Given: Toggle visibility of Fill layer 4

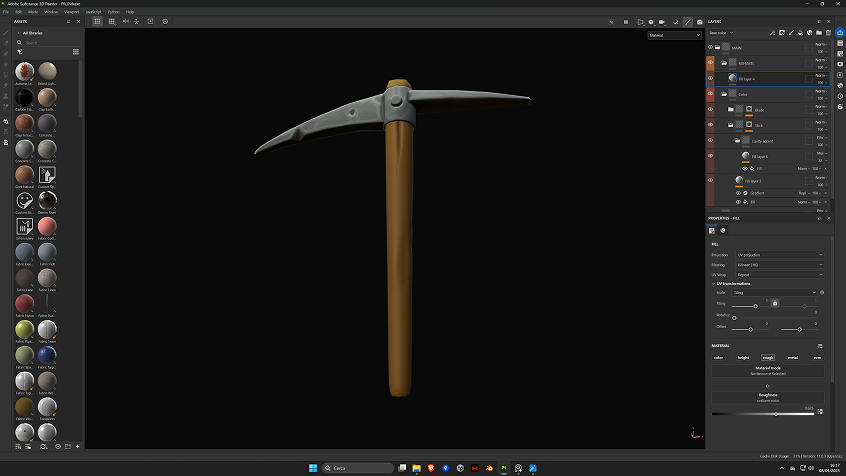Looking at the screenshot, I should click(711, 77).
